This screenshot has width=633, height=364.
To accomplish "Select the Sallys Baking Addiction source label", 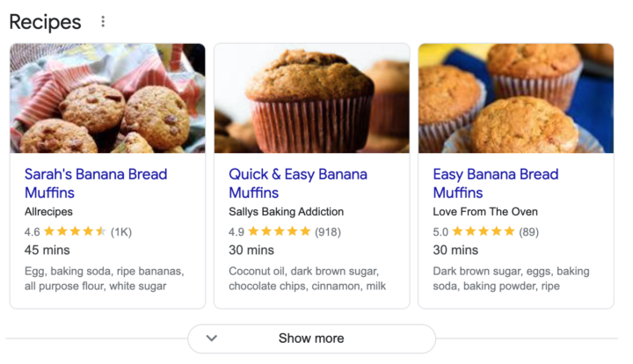I will 287,212.
